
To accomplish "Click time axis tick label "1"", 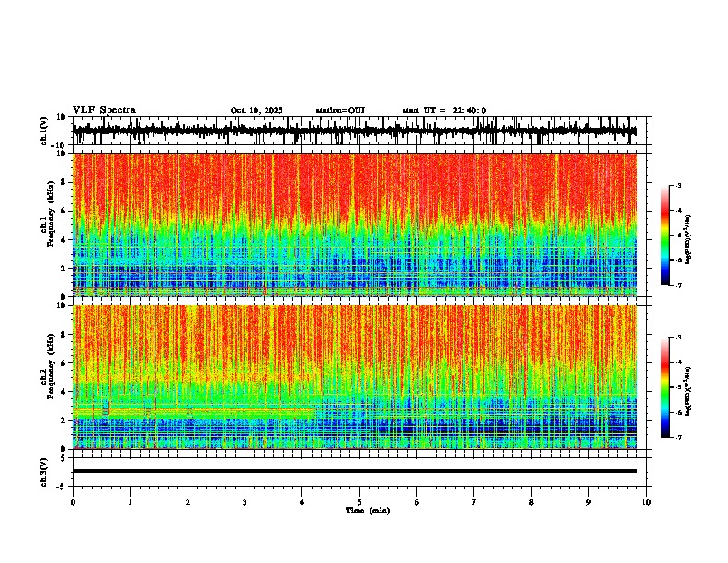I will click(x=130, y=502).
